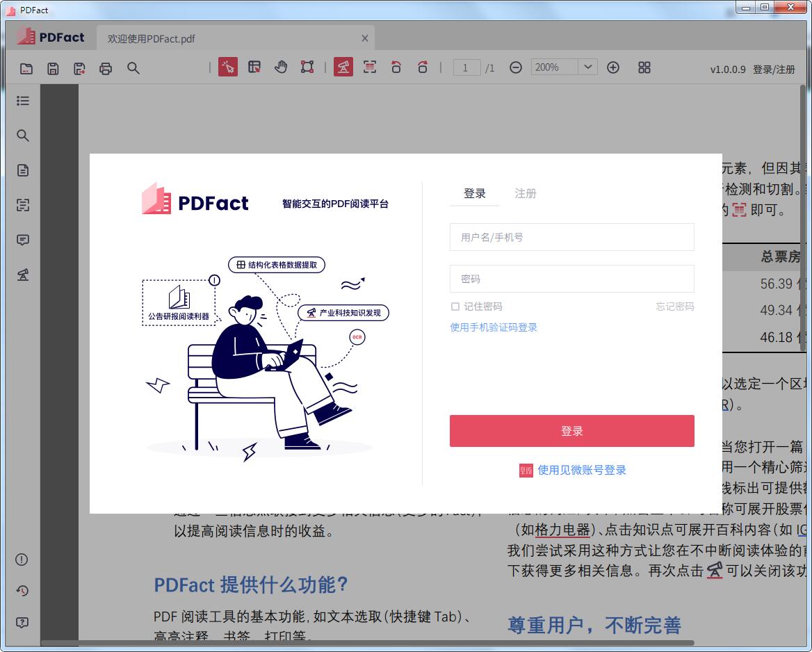Screen dimensions: 812x652
Task: Open the structured text sidebar icon
Action: pos(23,205)
